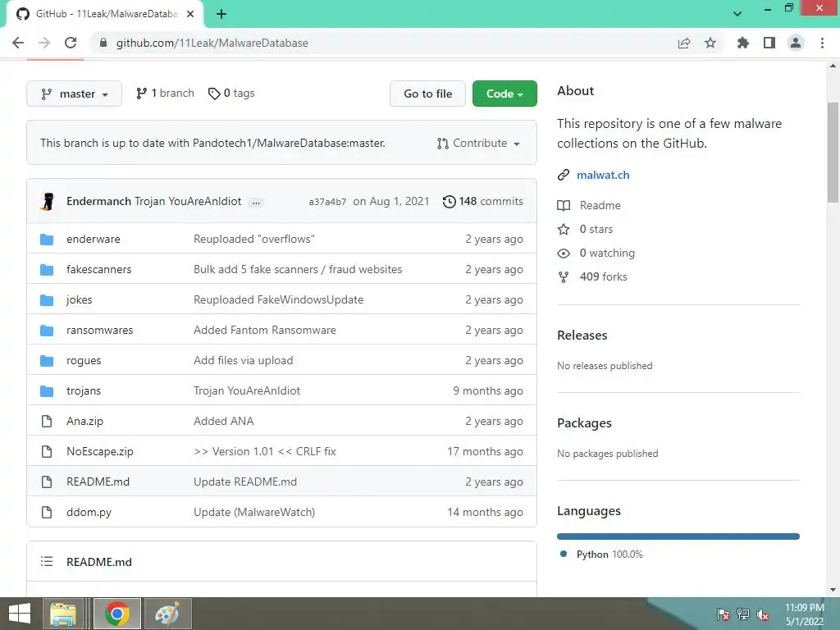View the 0 stars link
The width and height of the screenshot is (840, 630).
point(596,230)
